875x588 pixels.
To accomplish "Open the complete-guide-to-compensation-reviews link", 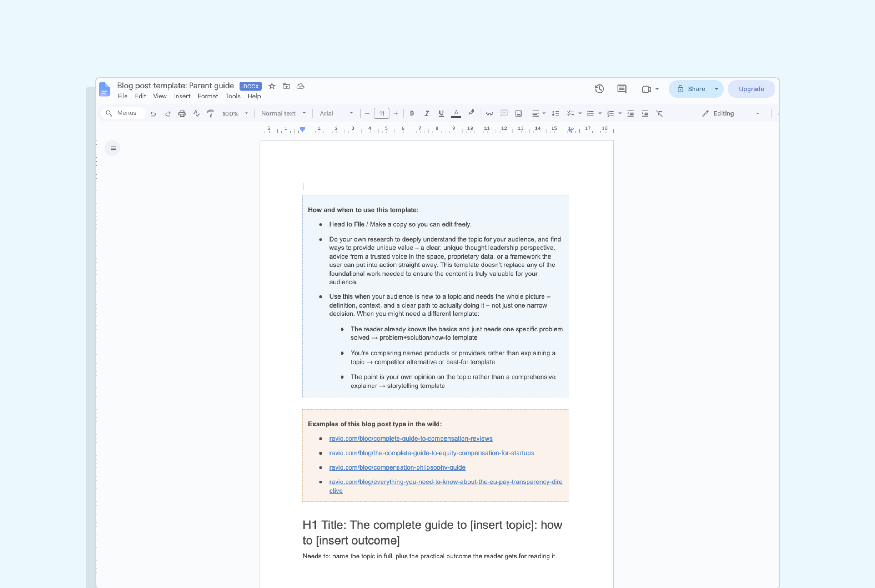I will pos(411,439).
